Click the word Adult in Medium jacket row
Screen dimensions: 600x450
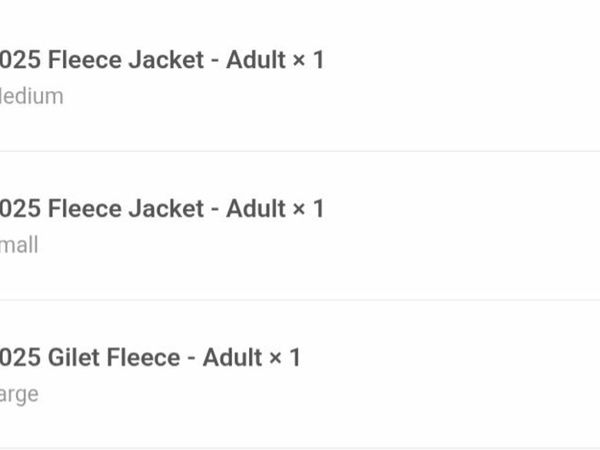click(255, 60)
